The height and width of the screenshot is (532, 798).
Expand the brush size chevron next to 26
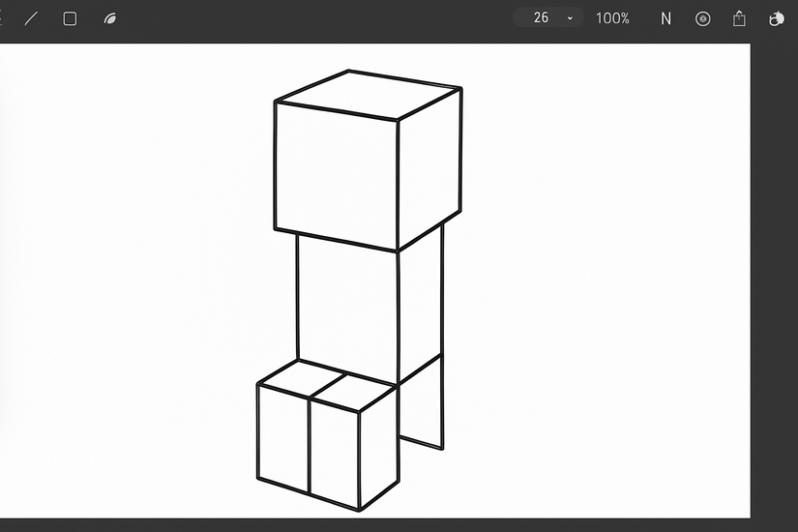click(570, 18)
